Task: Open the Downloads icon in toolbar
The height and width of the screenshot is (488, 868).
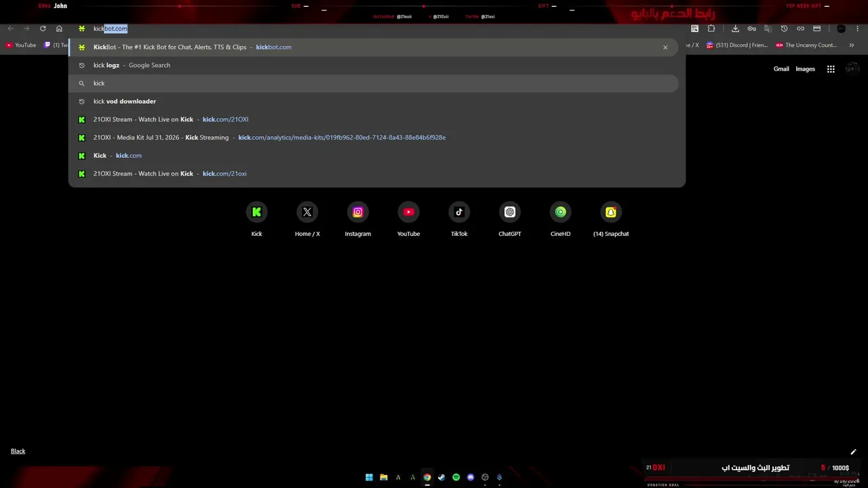Action: [735, 28]
